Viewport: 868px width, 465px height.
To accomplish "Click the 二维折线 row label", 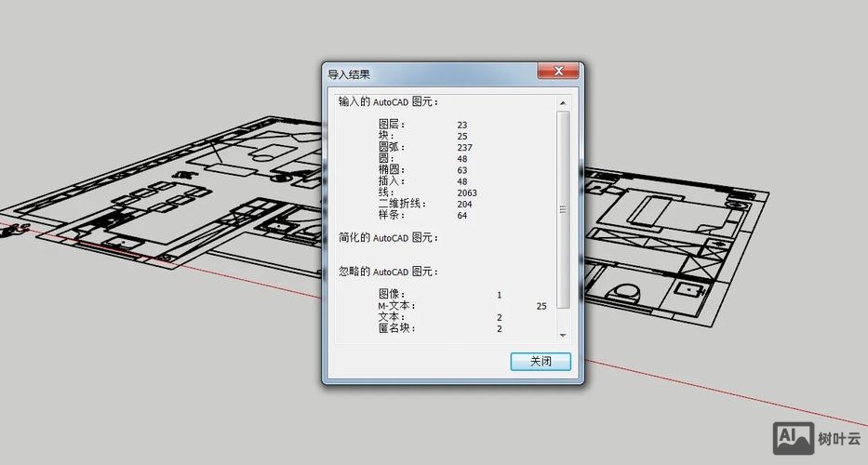I will 403,204.
